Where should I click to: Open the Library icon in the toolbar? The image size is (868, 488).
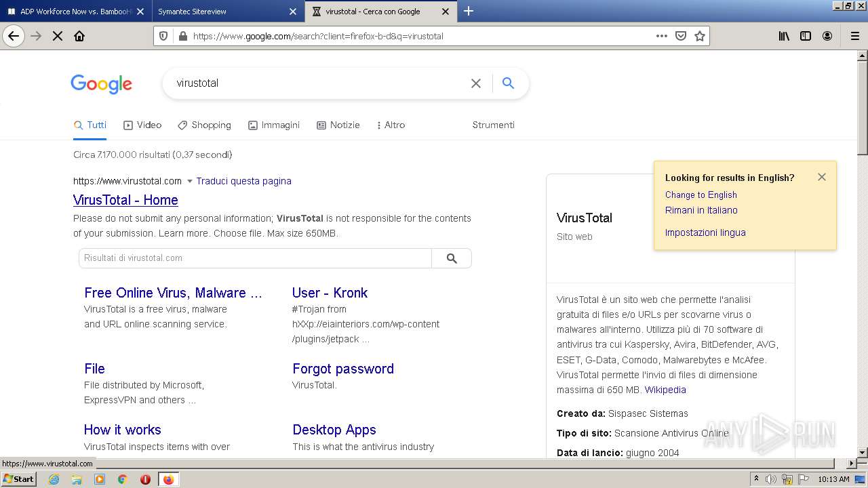(784, 36)
